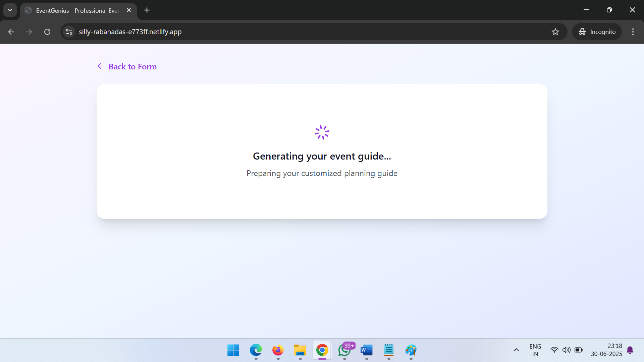Open the volume control in system tray
Viewport: 644px width, 362px height.
pyautogui.click(x=566, y=350)
